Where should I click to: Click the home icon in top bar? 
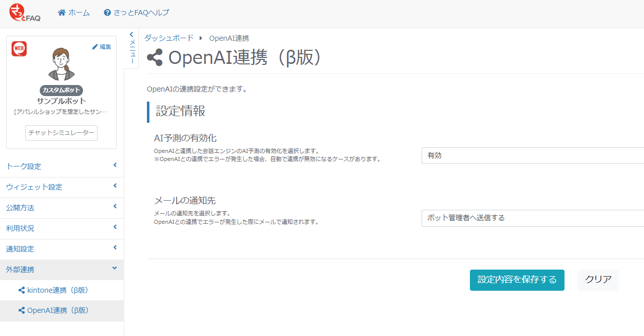coord(62,13)
